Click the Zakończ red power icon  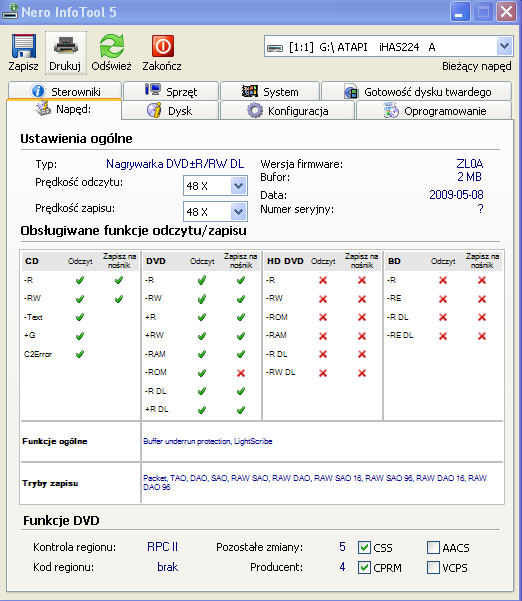click(163, 46)
